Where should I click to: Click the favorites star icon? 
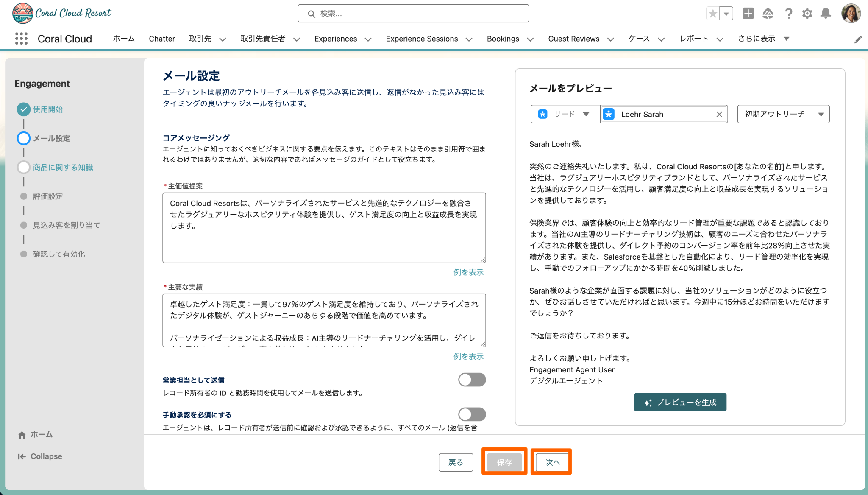[x=713, y=14]
